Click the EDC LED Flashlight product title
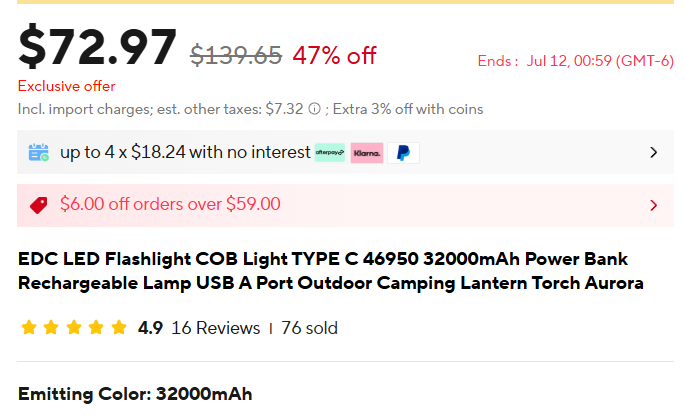 point(331,271)
